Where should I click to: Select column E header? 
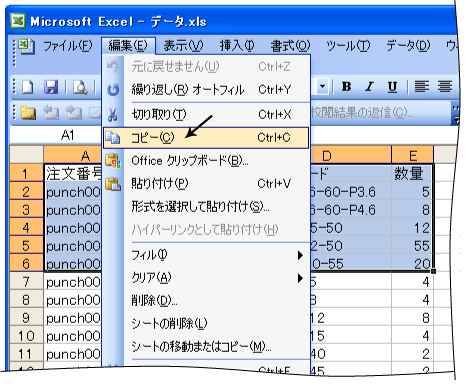pos(413,155)
